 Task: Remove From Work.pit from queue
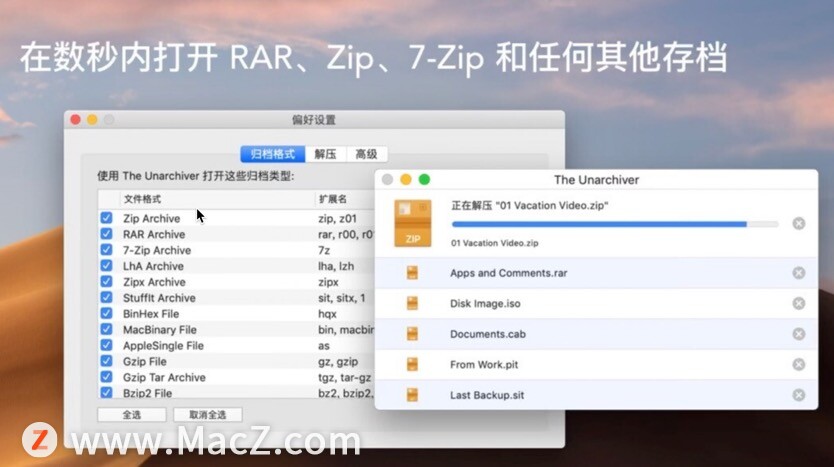(798, 364)
